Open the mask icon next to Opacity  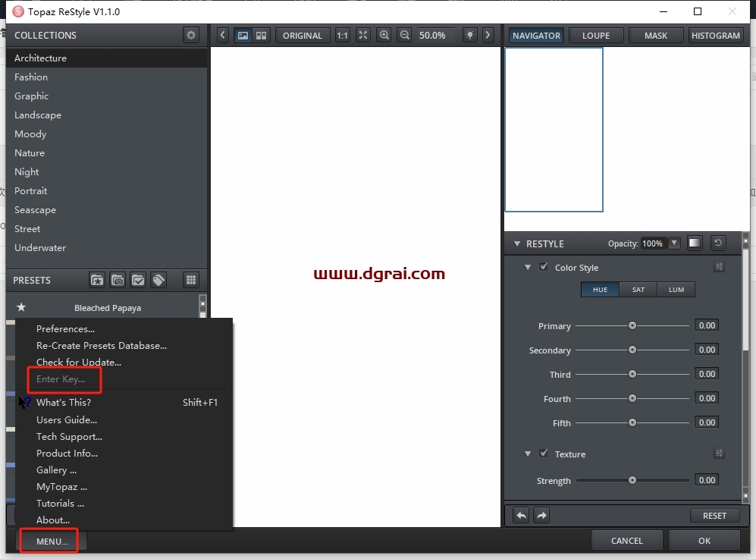(x=695, y=243)
